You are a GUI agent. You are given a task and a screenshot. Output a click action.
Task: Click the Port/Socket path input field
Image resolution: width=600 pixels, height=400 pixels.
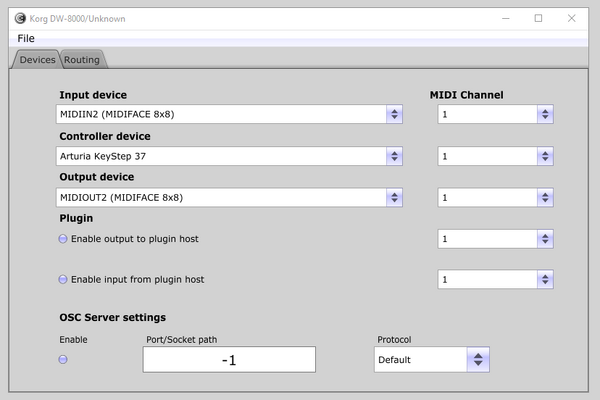[229, 359]
